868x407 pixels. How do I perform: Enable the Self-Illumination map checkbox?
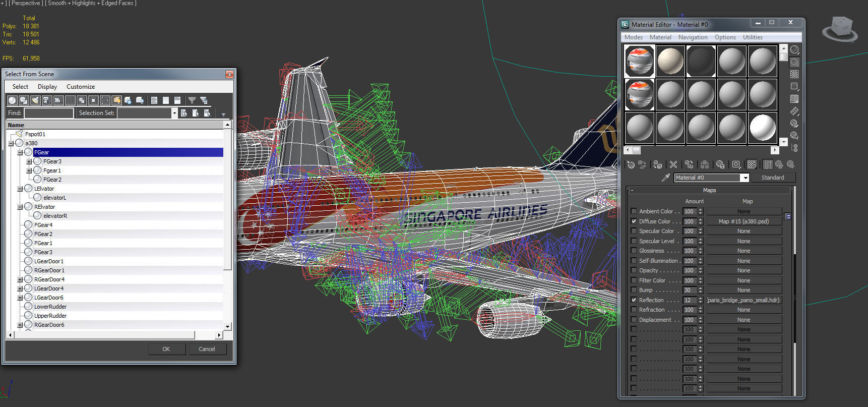click(x=634, y=260)
